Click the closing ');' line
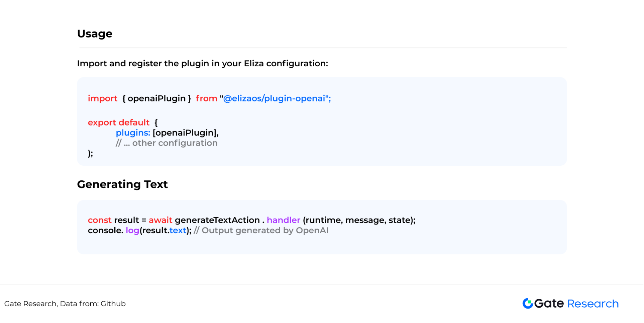644x323 pixels. pyautogui.click(x=90, y=153)
